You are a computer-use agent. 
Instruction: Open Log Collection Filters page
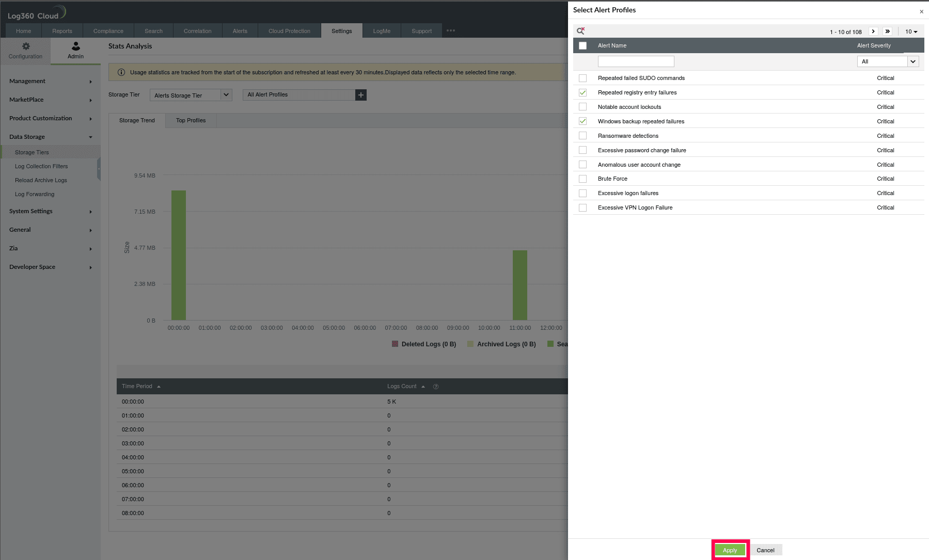tap(41, 166)
